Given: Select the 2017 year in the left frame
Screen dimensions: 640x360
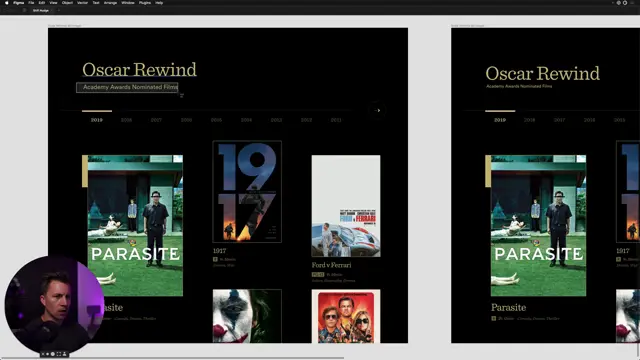Looking at the screenshot, I should tap(156, 120).
